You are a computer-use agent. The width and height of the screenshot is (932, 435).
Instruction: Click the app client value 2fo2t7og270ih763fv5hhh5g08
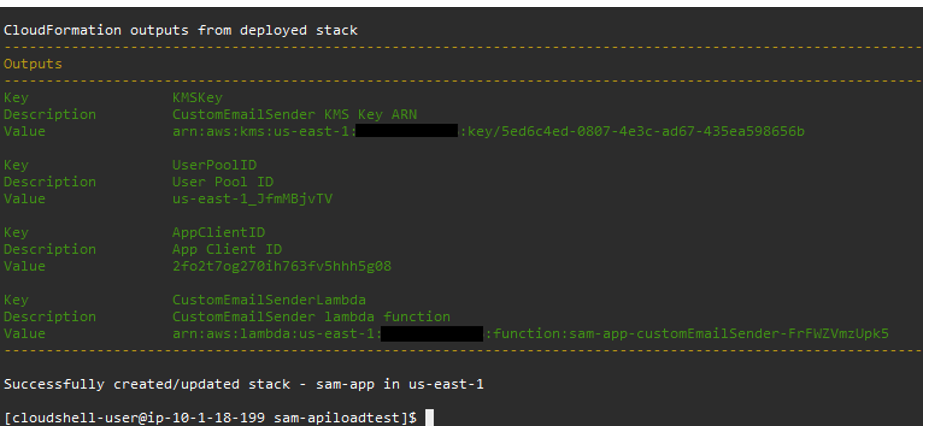pyautogui.click(x=281, y=266)
